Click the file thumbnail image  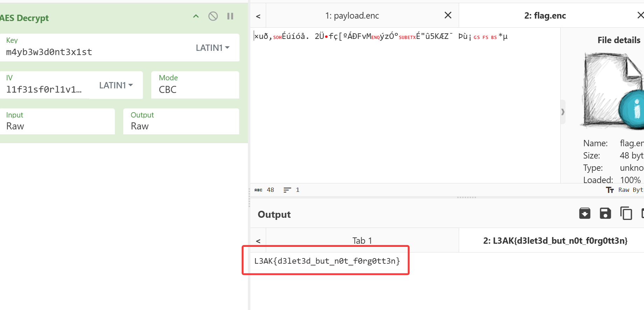coord(613,91)
